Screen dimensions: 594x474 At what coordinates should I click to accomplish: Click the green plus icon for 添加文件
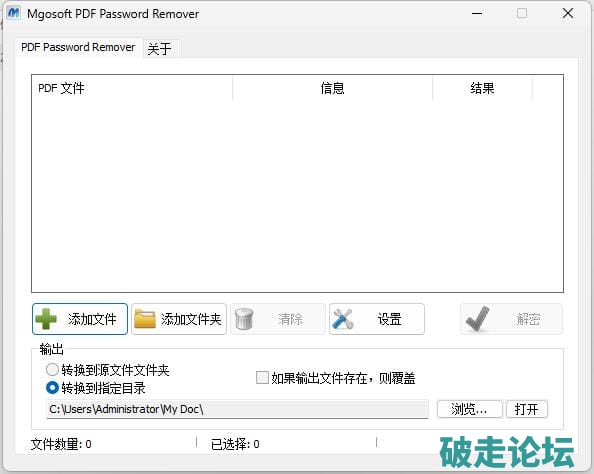point(46,319)
